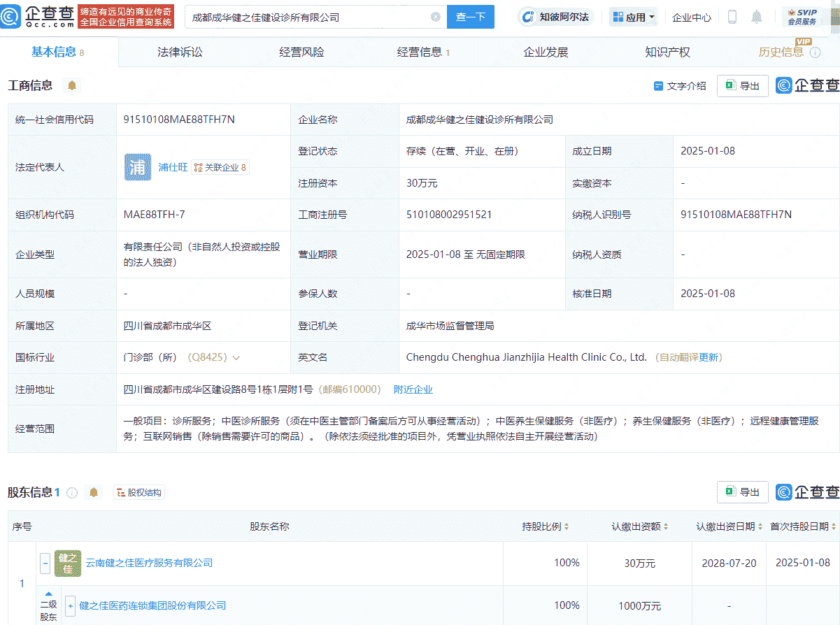Image resolution: width=840 pixels, height=625 pixels.
Task: Click the 文字介绍 icon above 工商信息 table
Action: [658, 85]
